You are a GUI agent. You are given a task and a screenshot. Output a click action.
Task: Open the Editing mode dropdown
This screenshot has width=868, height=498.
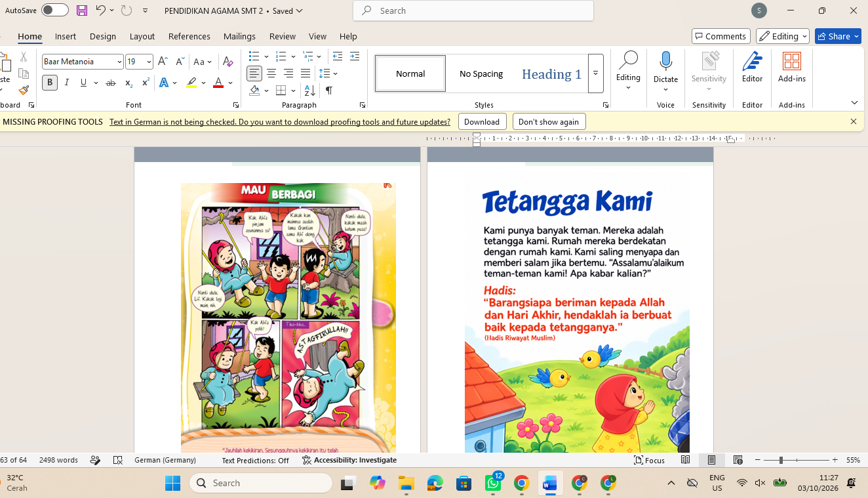(x=783, y=36)
